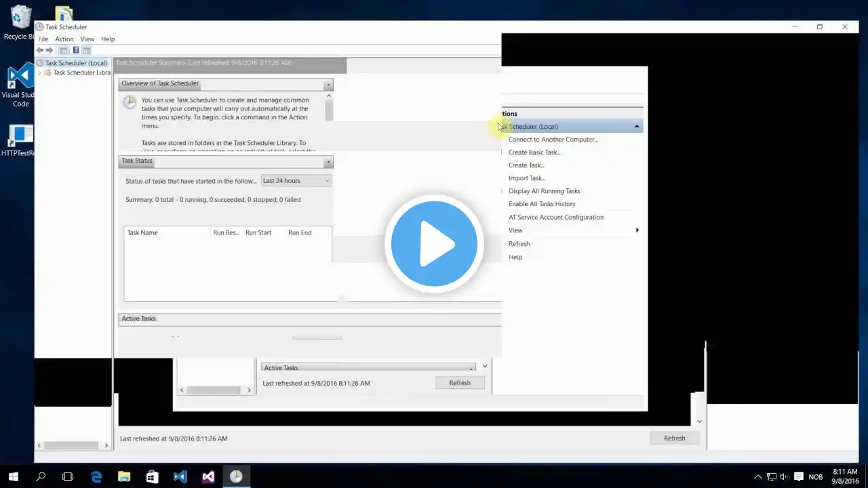The width and height of the screenshot is (868, 488).
Task: Open Microsoft Edge from the taskbar
Action: click(96, 476)
